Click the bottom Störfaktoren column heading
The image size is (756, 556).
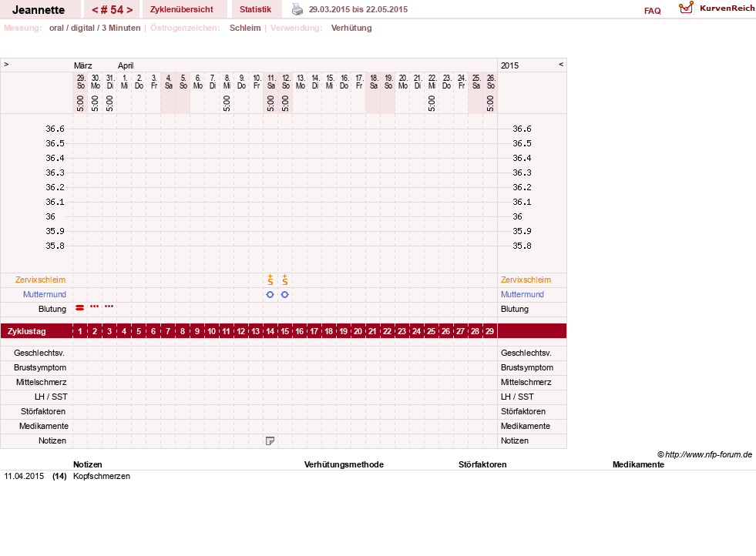click(482, 464)
